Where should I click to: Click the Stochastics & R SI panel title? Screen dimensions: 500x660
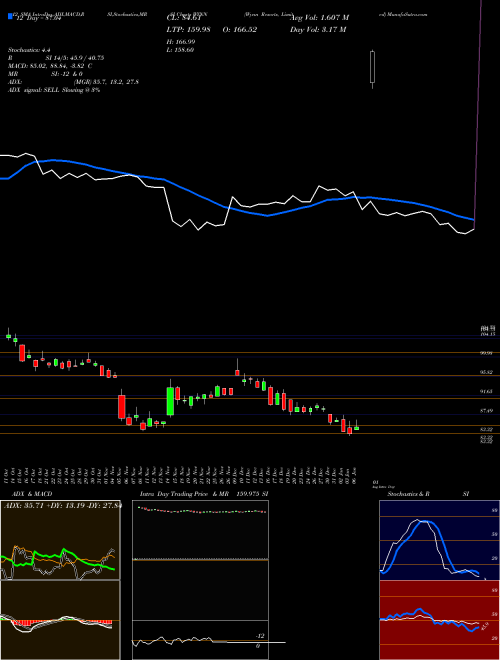click(428, 494)
